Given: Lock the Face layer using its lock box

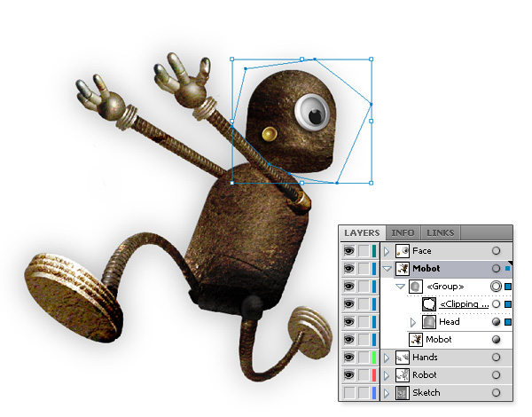Looking at the screenshot, I should tap(364, 251).
